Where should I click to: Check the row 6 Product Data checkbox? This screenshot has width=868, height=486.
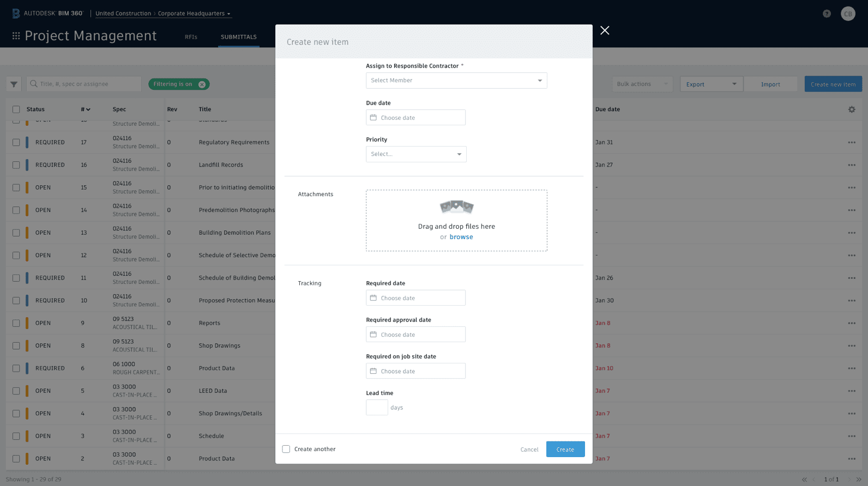pos(16,368)
